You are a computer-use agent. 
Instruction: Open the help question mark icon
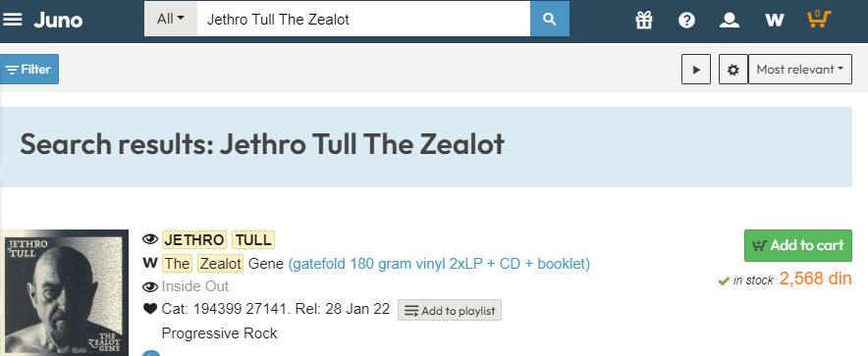686,21
